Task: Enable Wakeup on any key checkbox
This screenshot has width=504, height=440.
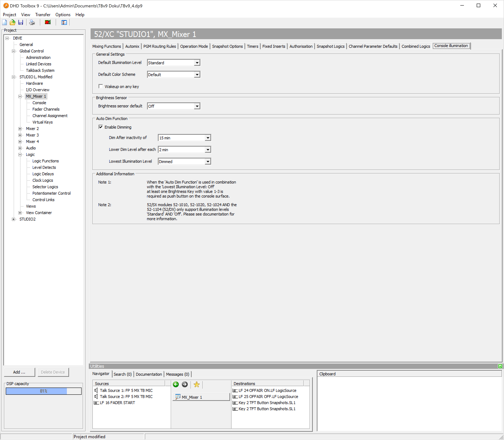Action: click(100, 86)
